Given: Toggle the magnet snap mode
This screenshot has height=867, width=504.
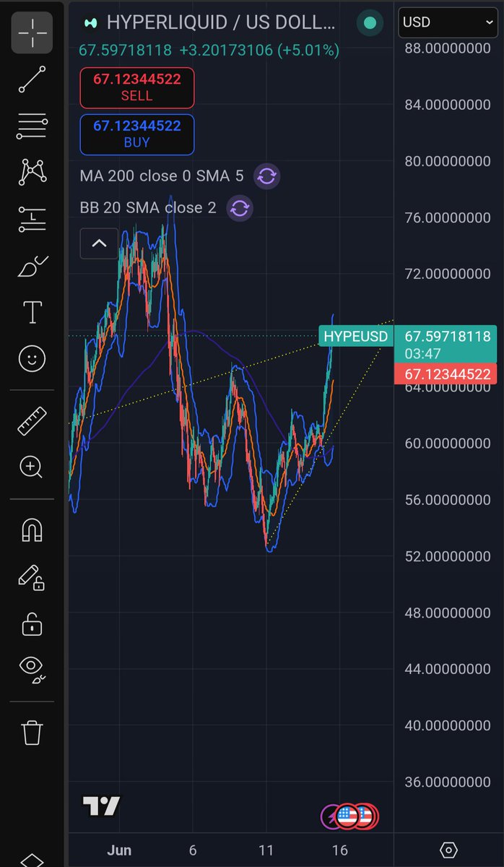Looking at the screenshot, I should 32,530.
